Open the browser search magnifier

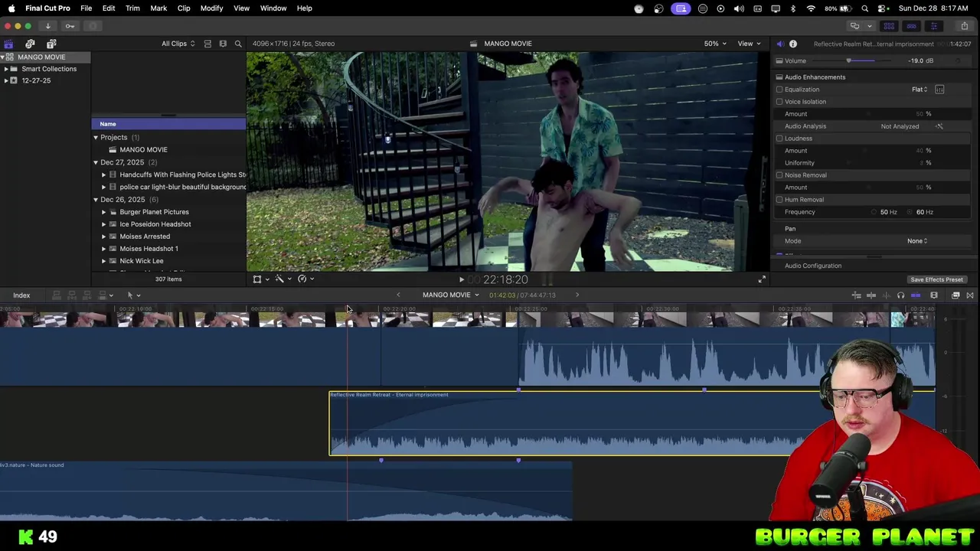click(238, 44)
